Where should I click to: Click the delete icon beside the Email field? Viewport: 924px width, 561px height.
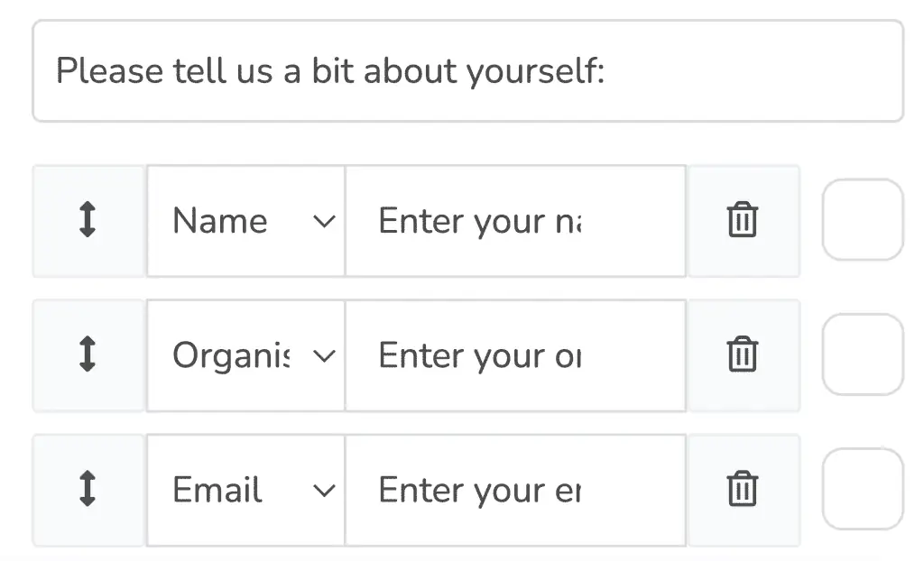tap(742, 490)
